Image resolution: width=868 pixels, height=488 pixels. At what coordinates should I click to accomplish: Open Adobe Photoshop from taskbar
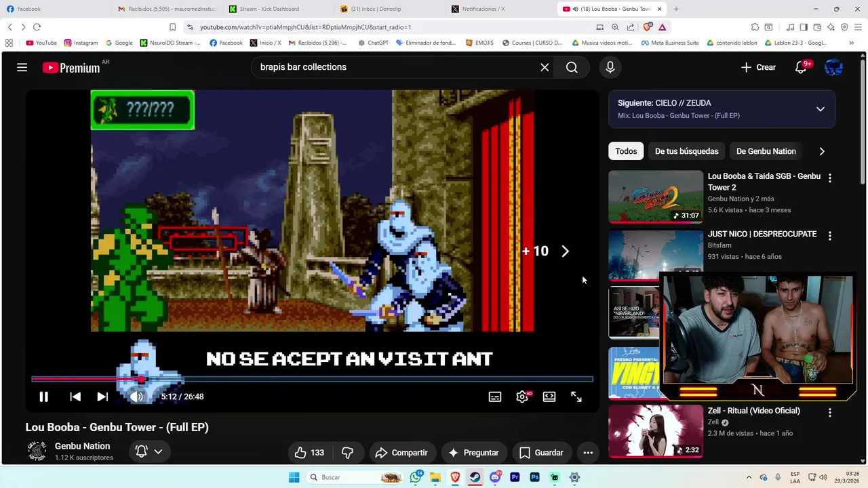(535, 477)
